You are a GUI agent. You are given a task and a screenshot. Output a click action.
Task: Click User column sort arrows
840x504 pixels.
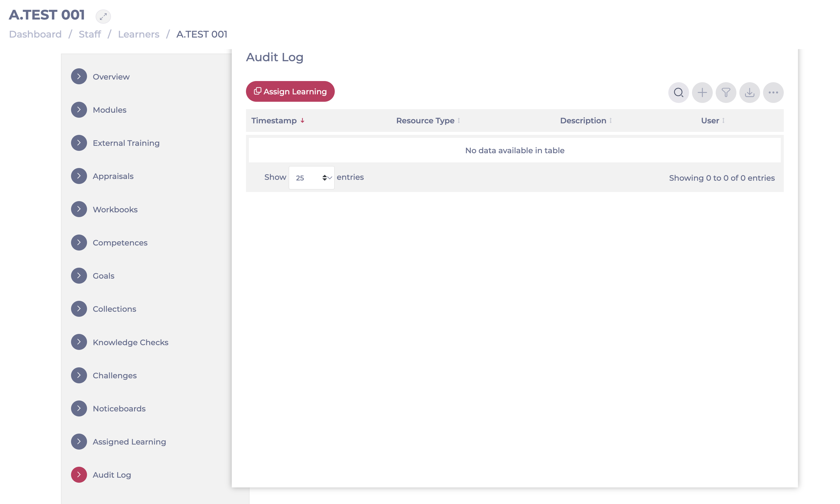(x=723, y=121)
